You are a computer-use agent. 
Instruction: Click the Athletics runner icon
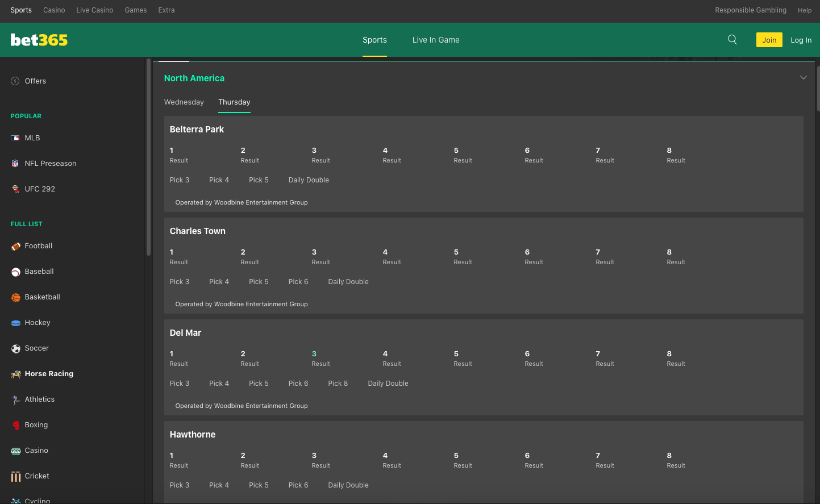(16, 399)
